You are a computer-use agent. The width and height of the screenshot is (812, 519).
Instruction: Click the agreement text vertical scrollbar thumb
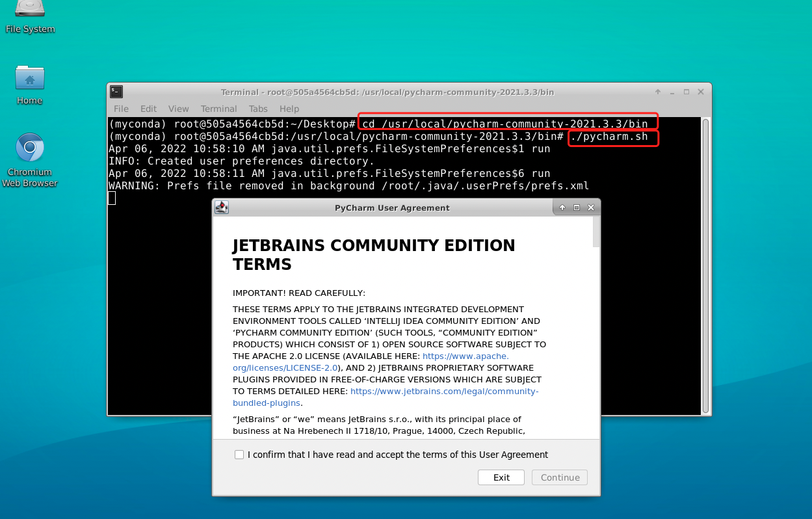pyautogui.click(x=597, y=232)
